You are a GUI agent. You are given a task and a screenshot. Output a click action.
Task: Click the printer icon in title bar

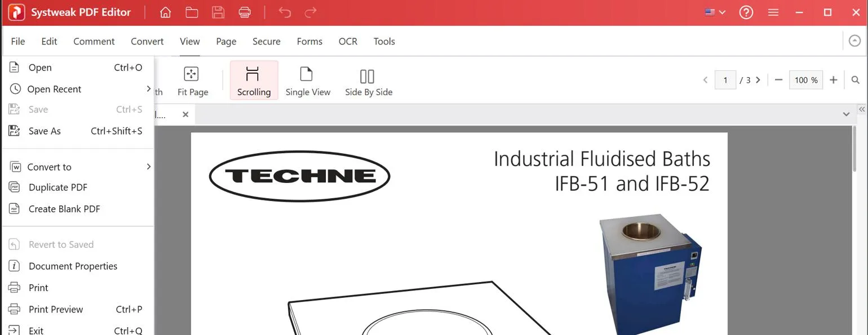245,12
